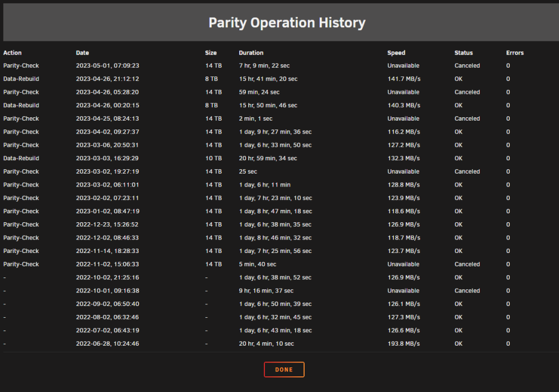Select duration '1 day, 6 hr, 11 min'
This screenshot has width=559, height=392.
264,185
